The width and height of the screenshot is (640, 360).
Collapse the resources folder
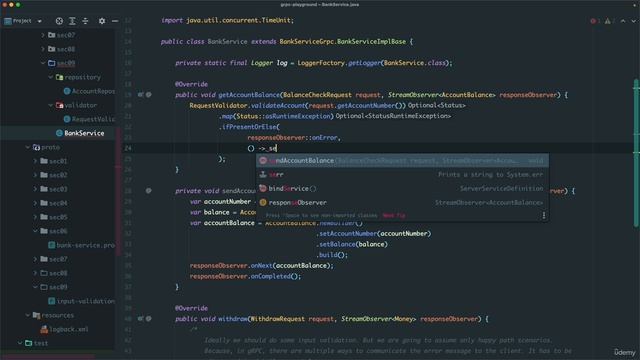[27, 315]
